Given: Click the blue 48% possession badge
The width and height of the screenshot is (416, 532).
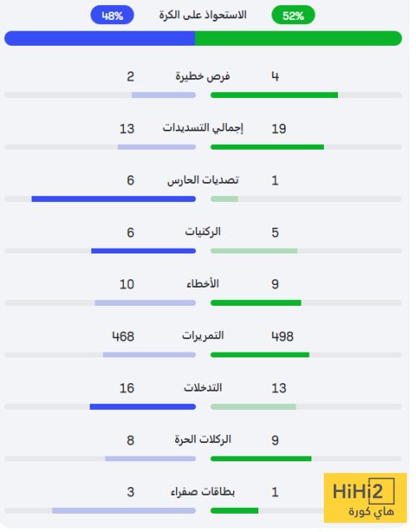Looking at the screenshot, I should coord(112,15).
